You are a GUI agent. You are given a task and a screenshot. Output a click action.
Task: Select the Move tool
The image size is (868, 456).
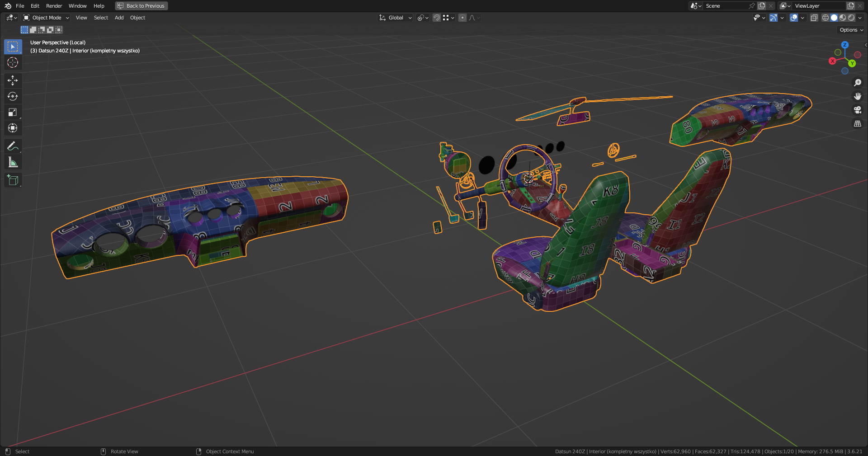pos(13,80)
